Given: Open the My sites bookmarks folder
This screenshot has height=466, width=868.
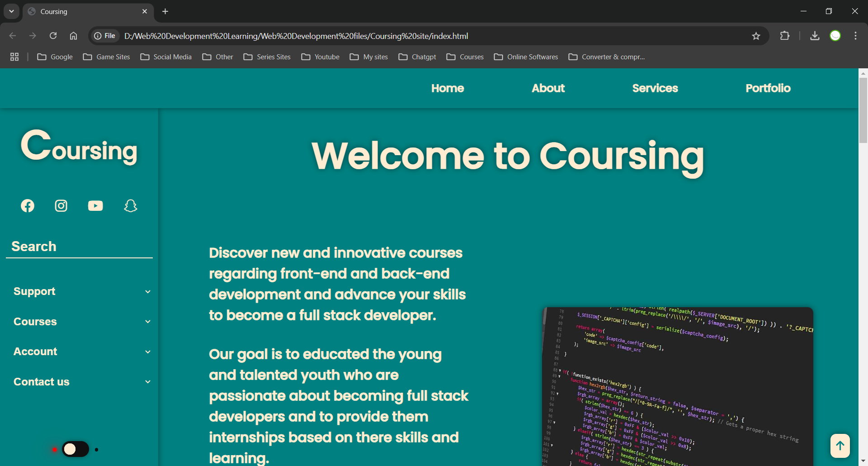Looking at the screenshot, I should coord(369,57).
